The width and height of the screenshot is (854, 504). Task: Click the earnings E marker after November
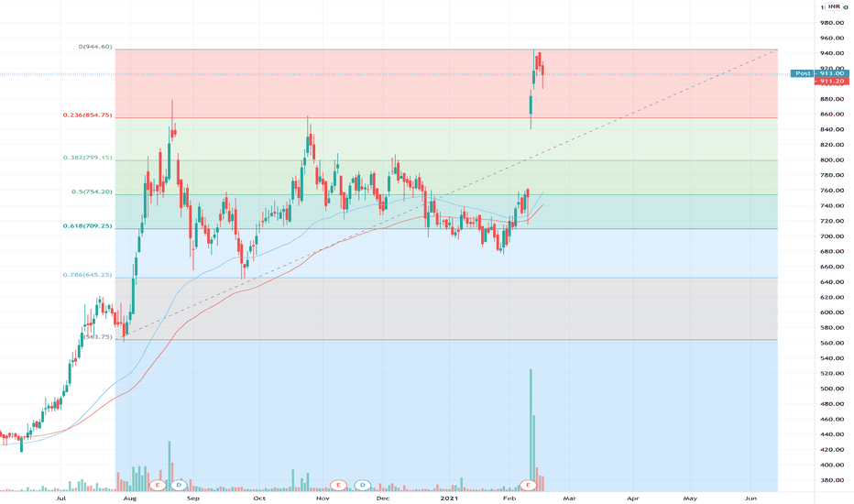click(338, 485)
